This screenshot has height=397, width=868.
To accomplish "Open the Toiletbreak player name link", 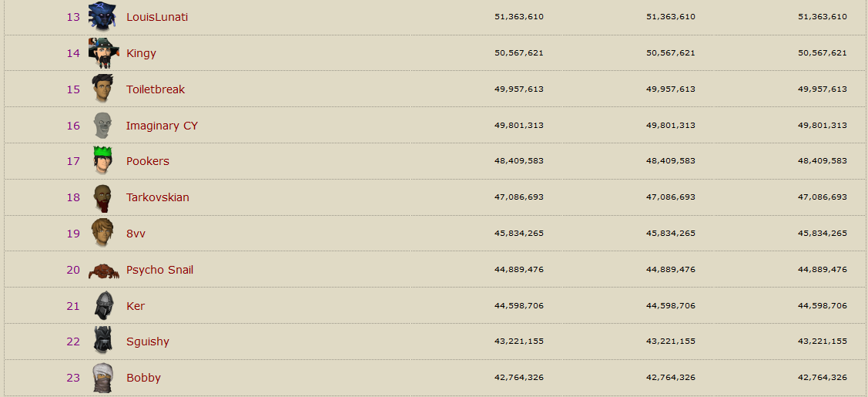I will click(x=156, y=89).
